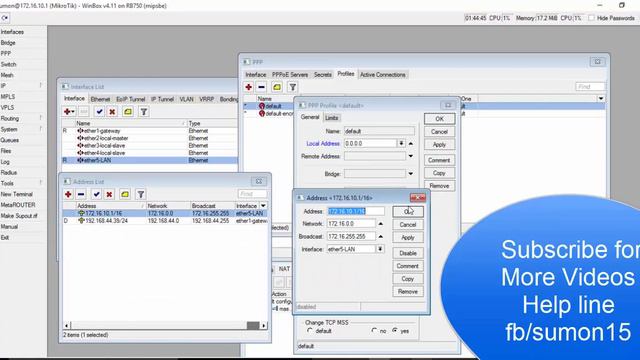Open the Routing menu in the sidebar
The width and height of the screenshot is (640, 360).
(x=10, y=118)
